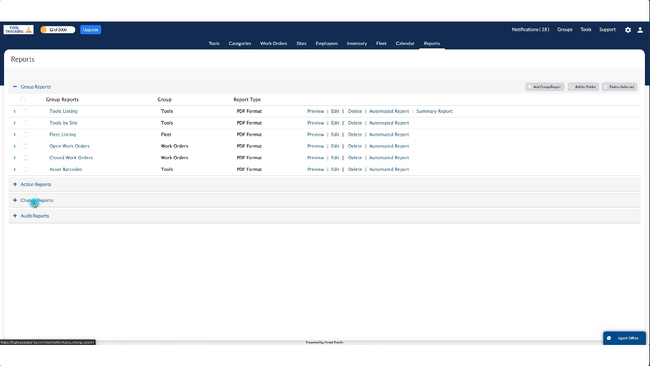Screen dimensions: 650x366
Task: Open the Sites tab
Action: [301, 43]
